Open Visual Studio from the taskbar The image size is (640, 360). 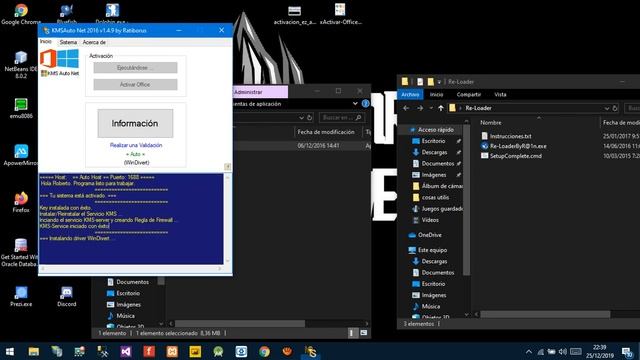[x=126, y=351]
